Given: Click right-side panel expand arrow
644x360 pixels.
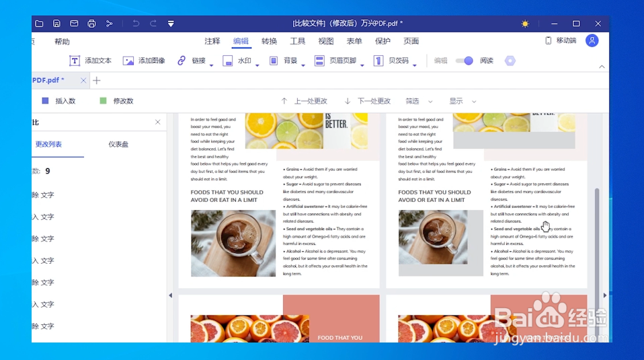Looking at the screenshot, I should pos(604,295).
